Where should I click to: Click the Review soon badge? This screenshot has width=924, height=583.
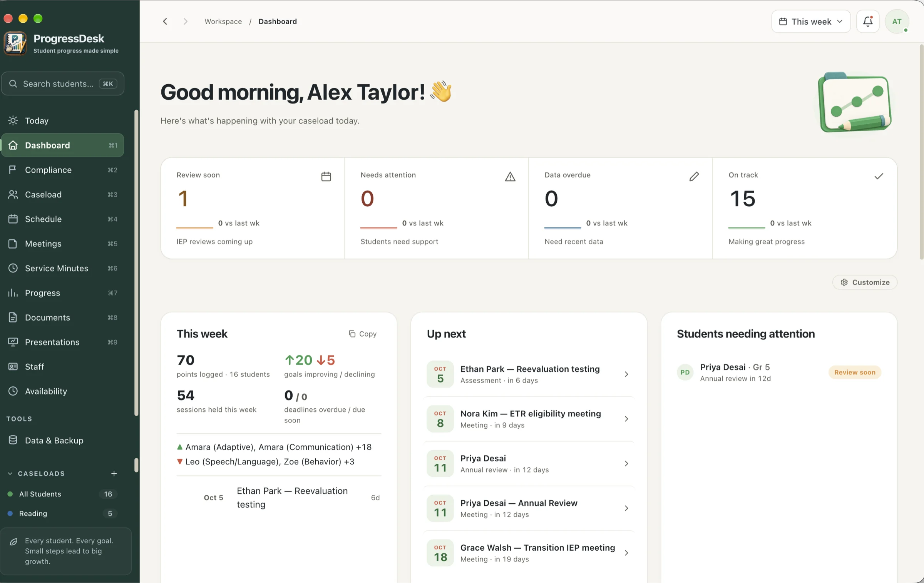coord(855,372)
